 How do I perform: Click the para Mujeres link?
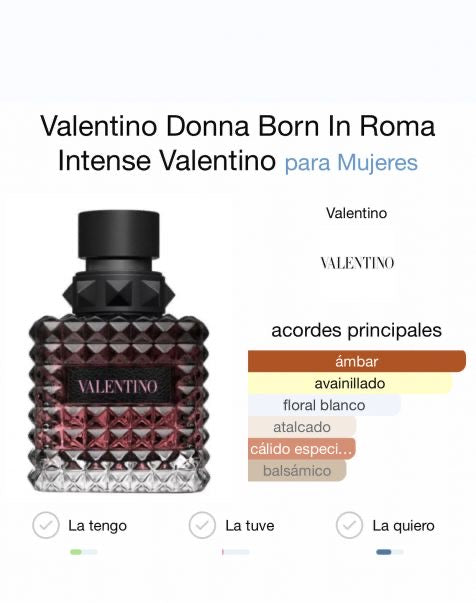(351, 162)
